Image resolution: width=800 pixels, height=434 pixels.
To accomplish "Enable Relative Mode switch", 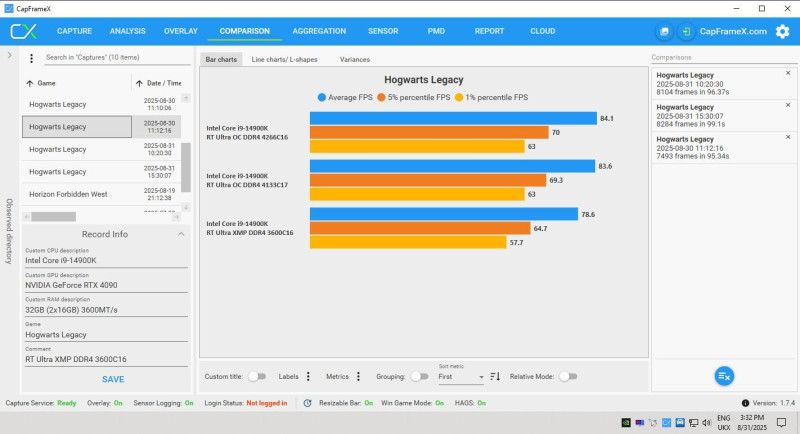I will coord(568,376).
